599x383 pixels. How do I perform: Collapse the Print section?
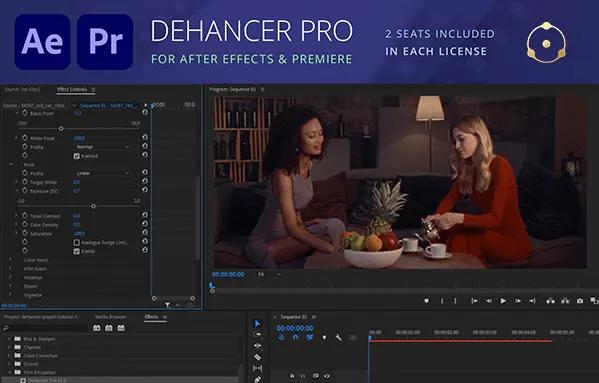[x=11, y=164]
